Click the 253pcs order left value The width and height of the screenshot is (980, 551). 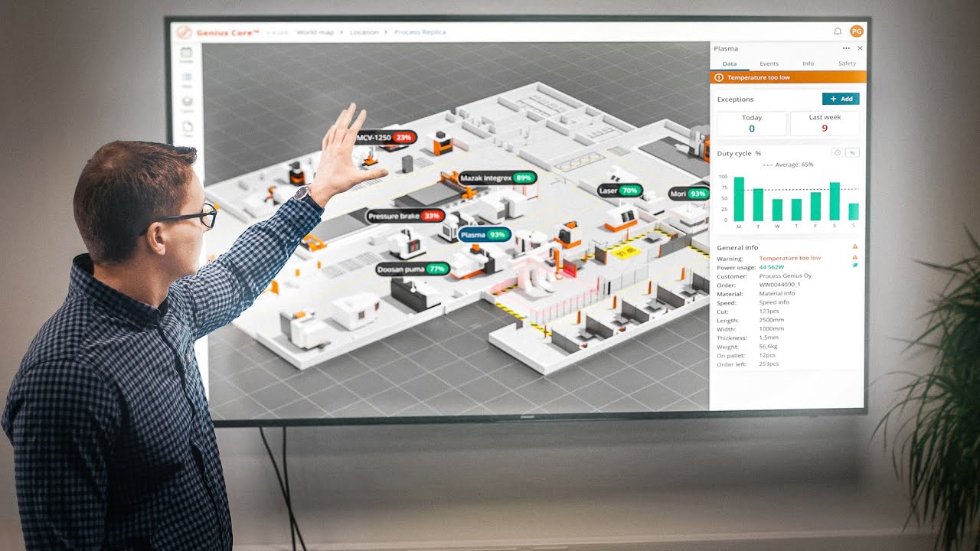[x=769, y=364]
